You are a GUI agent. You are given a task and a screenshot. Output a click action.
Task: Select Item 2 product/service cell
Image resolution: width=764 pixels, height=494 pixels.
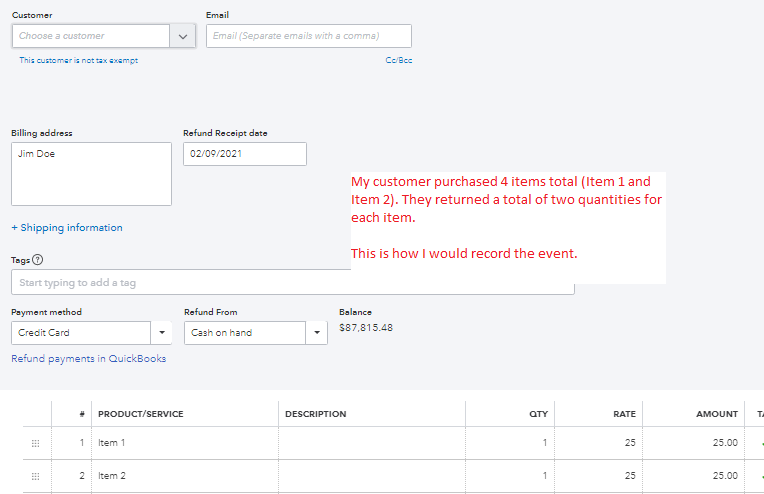click(x=185, y=476)
